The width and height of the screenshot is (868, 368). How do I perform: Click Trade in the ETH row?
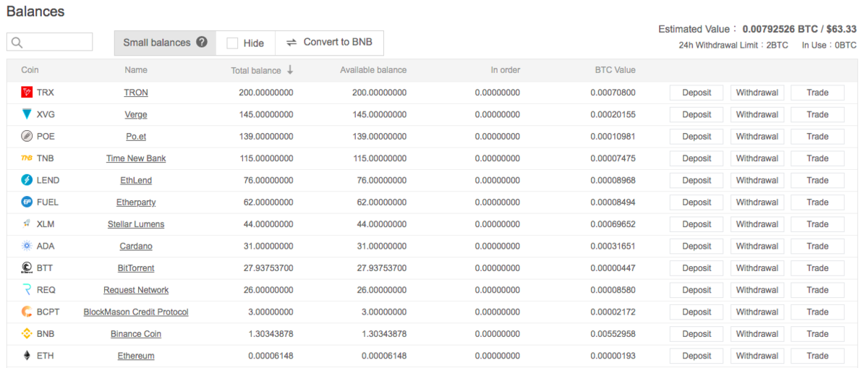point(817,356)
